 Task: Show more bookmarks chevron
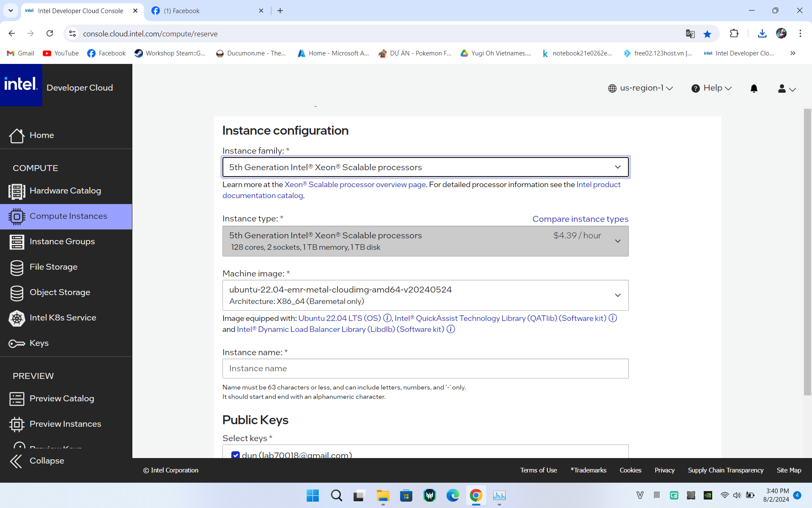coord(793,53)
